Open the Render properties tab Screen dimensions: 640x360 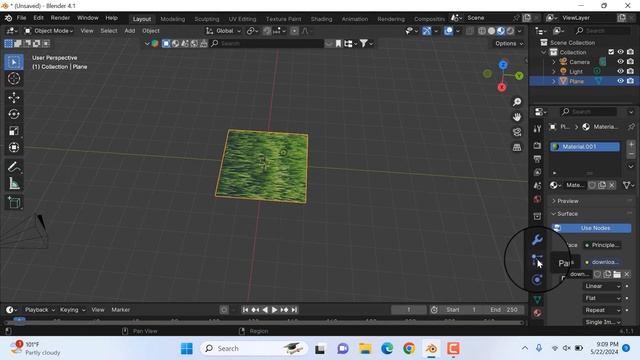coord(537,145)
